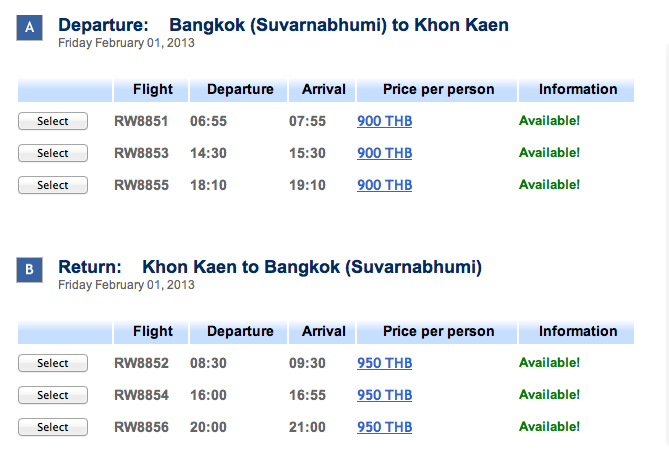Image resolution: width=669 pixels, height=453 pixels.
Task: Click Departure column header in departure table
Action: click(x=239, y=90)
